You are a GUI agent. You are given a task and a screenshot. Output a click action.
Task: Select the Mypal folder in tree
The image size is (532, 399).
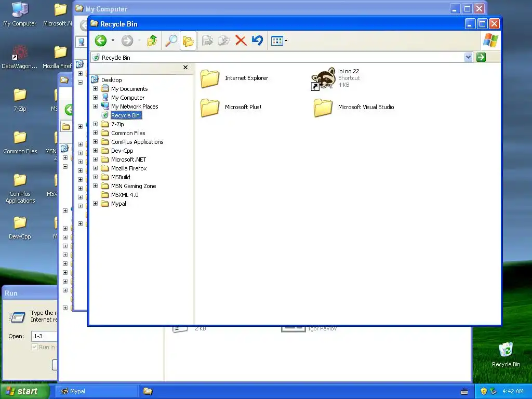(118, 204)
